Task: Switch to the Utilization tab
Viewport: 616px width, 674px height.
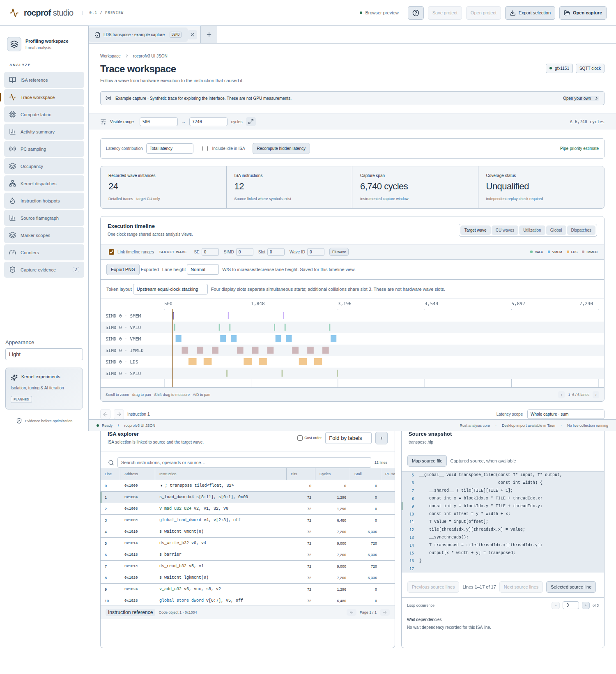Action: (532, 230)
